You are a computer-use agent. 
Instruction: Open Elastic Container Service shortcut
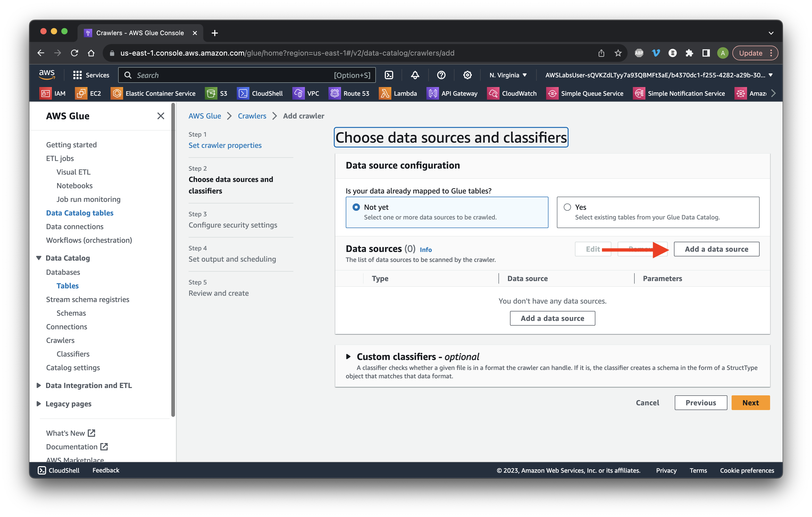[153, 94]
